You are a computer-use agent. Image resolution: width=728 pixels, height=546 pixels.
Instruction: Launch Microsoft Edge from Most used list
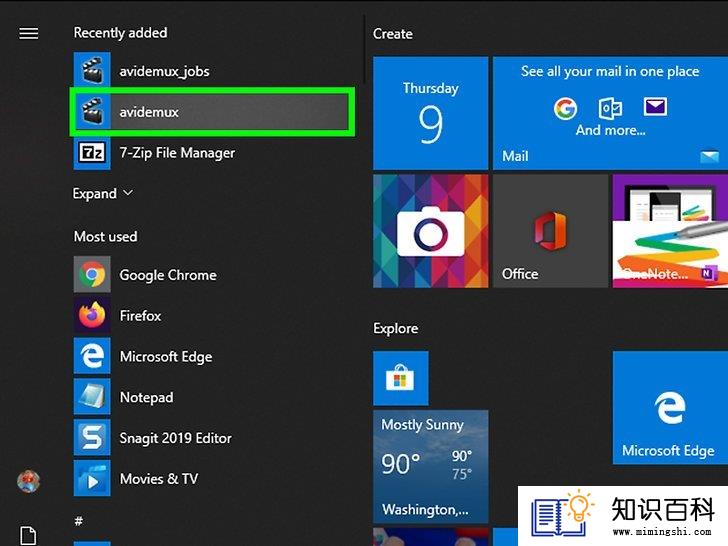click(211, 356)
